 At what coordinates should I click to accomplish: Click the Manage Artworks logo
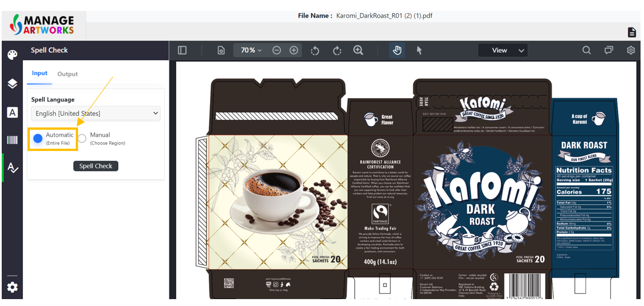pos(42,25)
